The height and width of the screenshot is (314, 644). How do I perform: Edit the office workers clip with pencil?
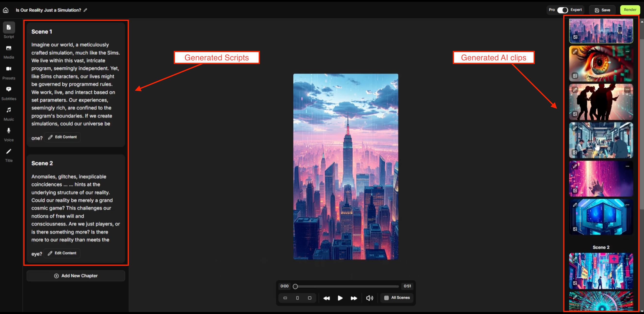point(575,128)
